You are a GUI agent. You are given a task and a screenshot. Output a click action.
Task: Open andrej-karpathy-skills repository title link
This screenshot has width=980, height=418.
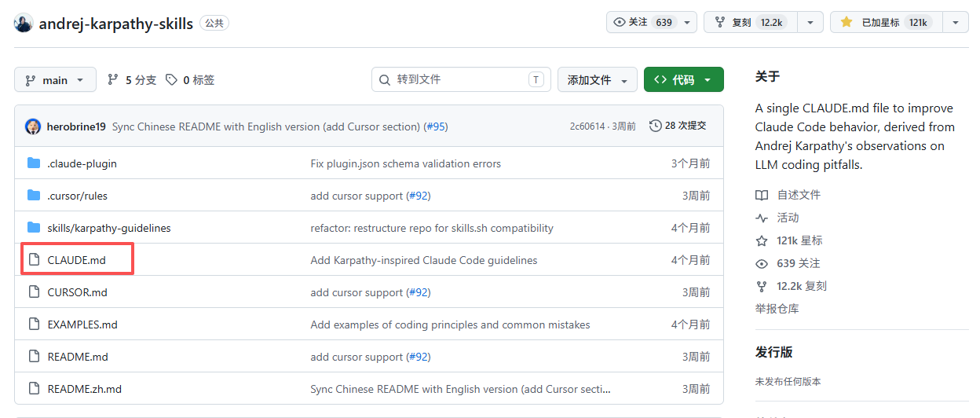point(115,23)
